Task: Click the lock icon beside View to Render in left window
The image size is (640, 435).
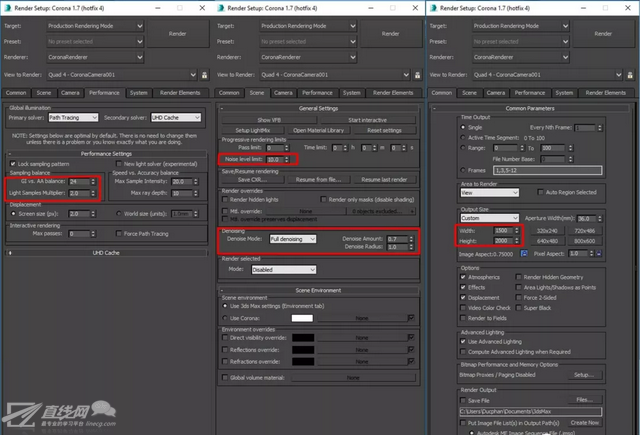Action: 204,76
